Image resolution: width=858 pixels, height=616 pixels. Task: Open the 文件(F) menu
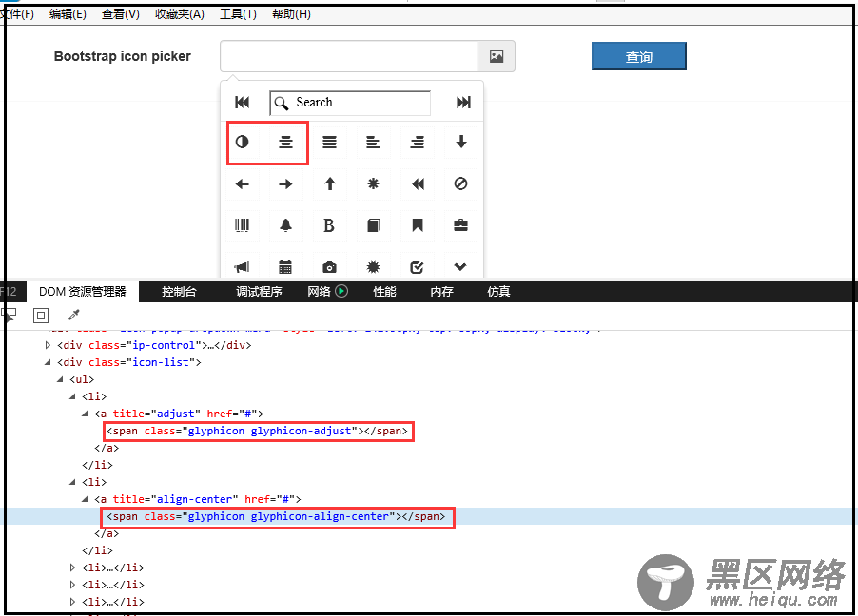(17, 14)
